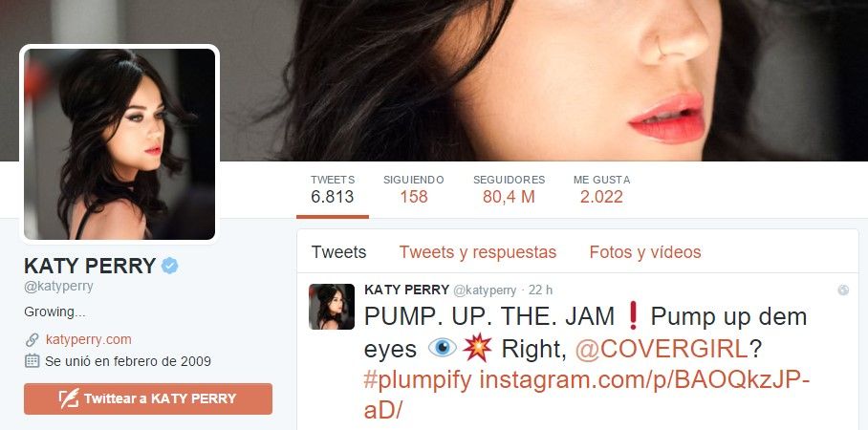View the Me gusta 2.022 list
Viewport: 868px width, 430px height.
601,189
